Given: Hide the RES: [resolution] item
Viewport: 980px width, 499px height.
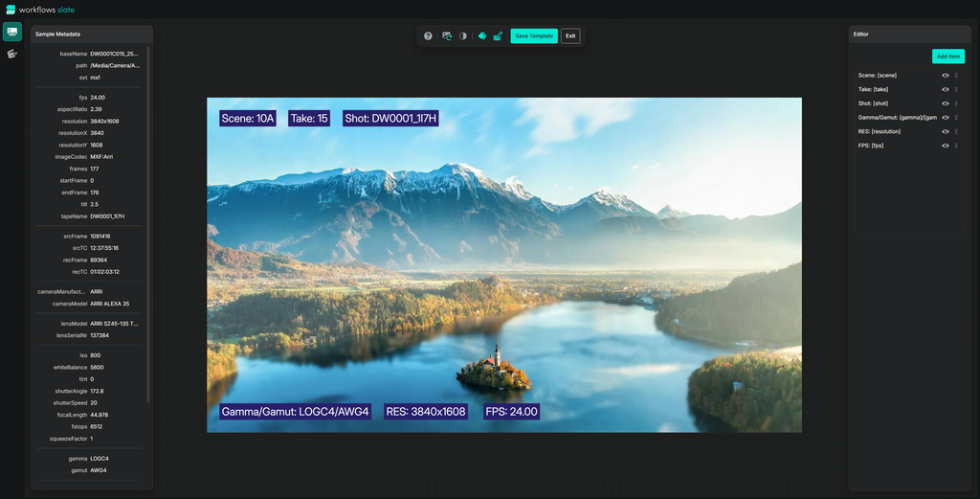Looking at the screenshot, I should 946,131.
